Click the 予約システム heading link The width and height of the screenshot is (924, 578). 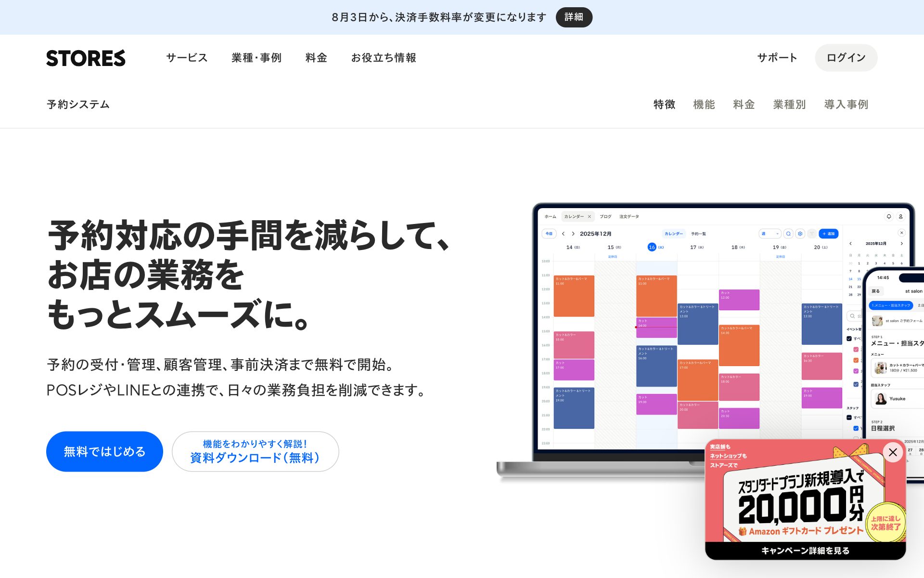[78, 105]
